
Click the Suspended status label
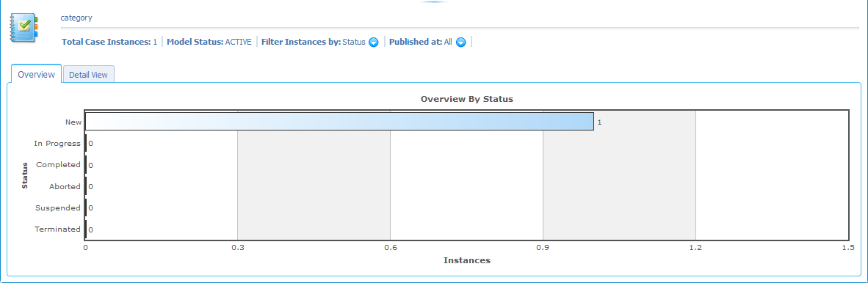click(58, 207)
